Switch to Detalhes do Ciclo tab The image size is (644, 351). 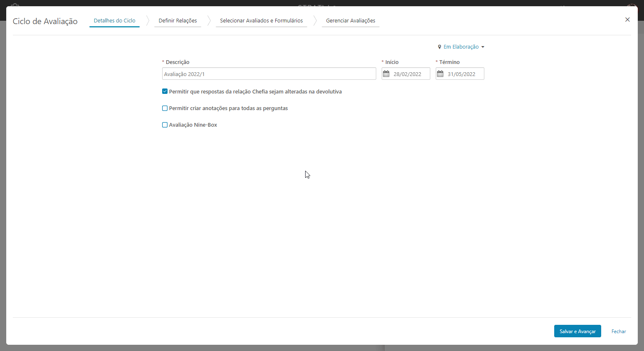pos(114,21)
